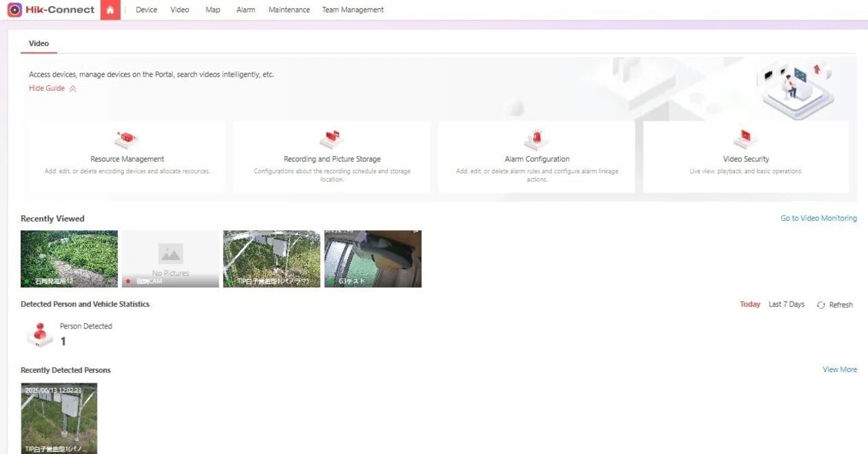The width and height of the screenshot is (868, 454).
Task: Click the Video Security monitor icon
Action: tap(745, 140)
